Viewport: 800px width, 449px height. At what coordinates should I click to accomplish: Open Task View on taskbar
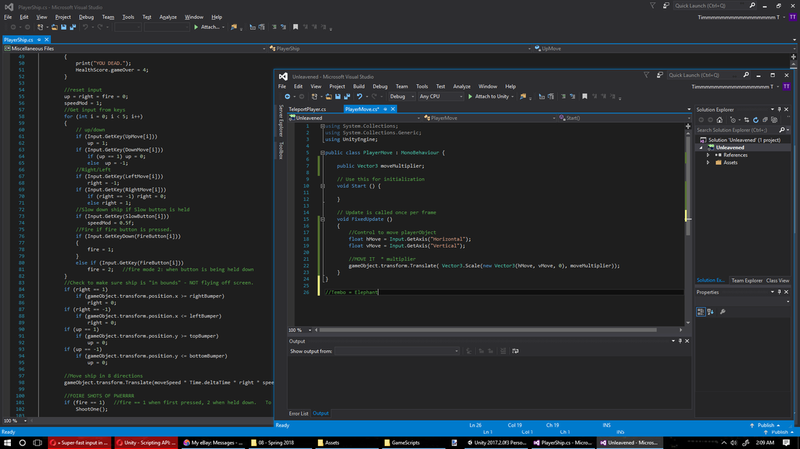[37, 442]
